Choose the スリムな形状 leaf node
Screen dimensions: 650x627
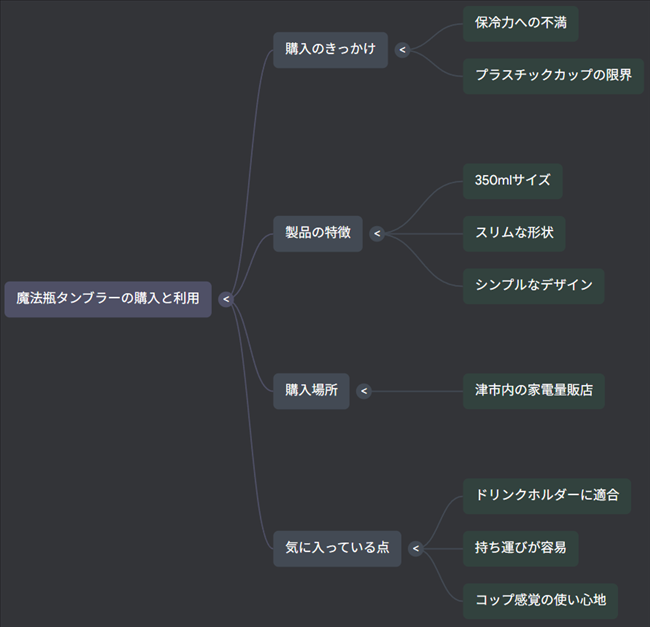tap(514, 234)
